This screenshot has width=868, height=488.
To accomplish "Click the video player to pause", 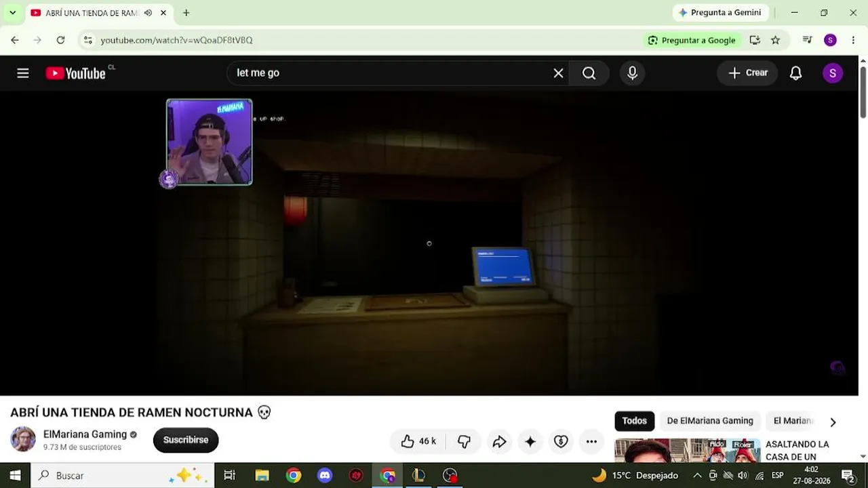I will tap(429, 243).
